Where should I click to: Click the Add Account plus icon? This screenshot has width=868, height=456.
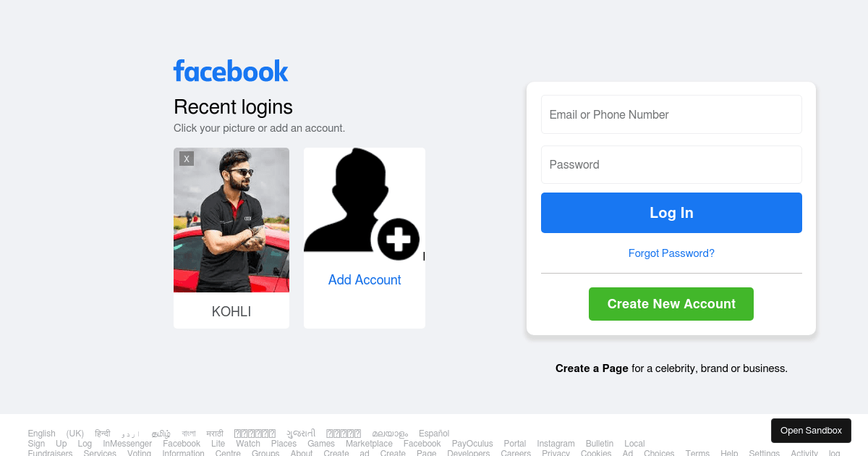398,240
